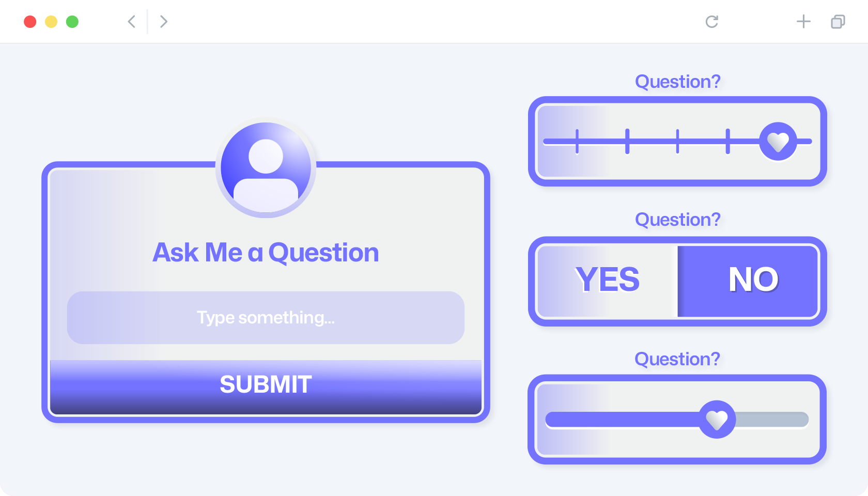Viewport: 868px width, 496px height.
Task: Click the user profile avatar icon
Action: click(x=266, y=168)
